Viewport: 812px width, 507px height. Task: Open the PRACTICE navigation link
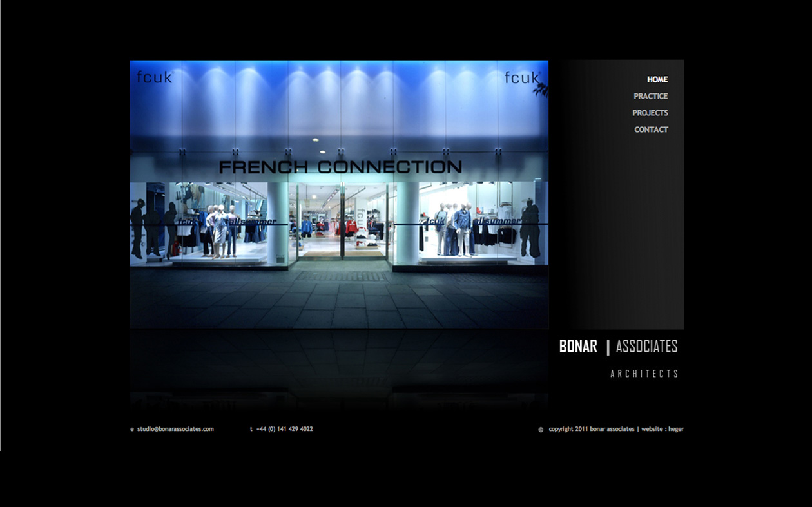(x=651, y=96)
